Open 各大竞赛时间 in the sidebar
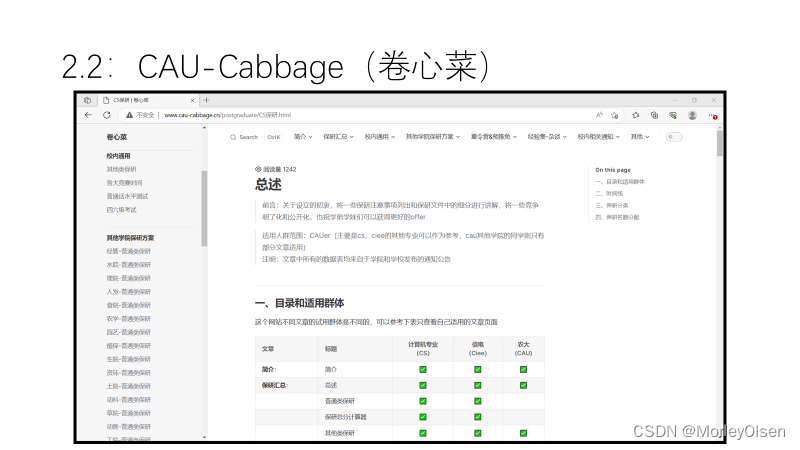This screenshot has height=450, width=800. click(x=124, y=183)
